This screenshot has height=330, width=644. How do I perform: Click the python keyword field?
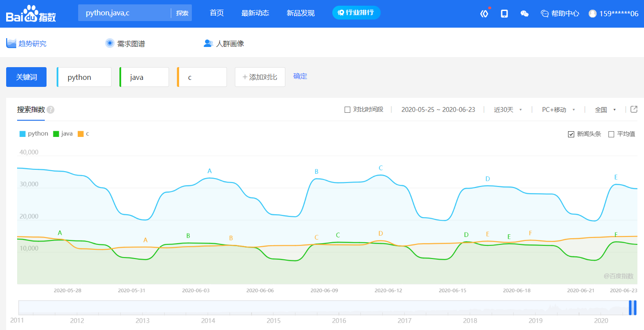click(x=84, y=77)
